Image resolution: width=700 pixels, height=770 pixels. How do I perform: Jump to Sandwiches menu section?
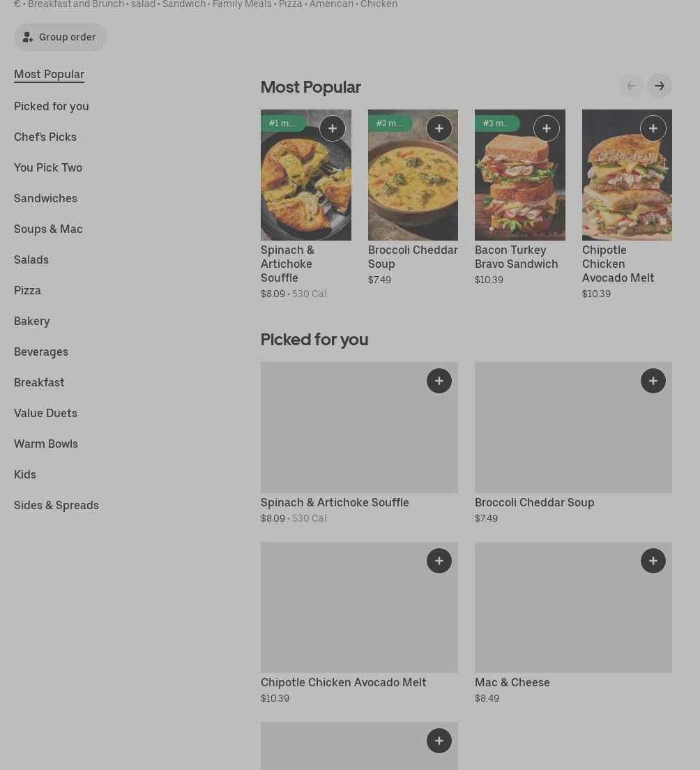tap(45, 198)
